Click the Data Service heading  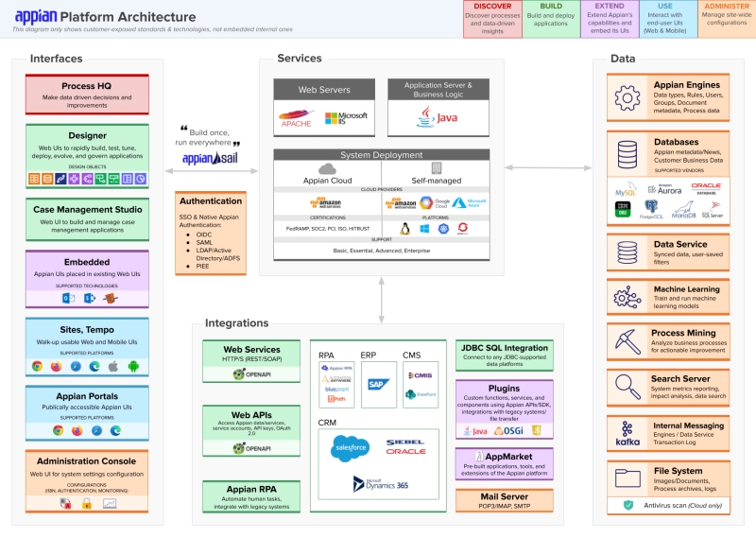(680, 244)
